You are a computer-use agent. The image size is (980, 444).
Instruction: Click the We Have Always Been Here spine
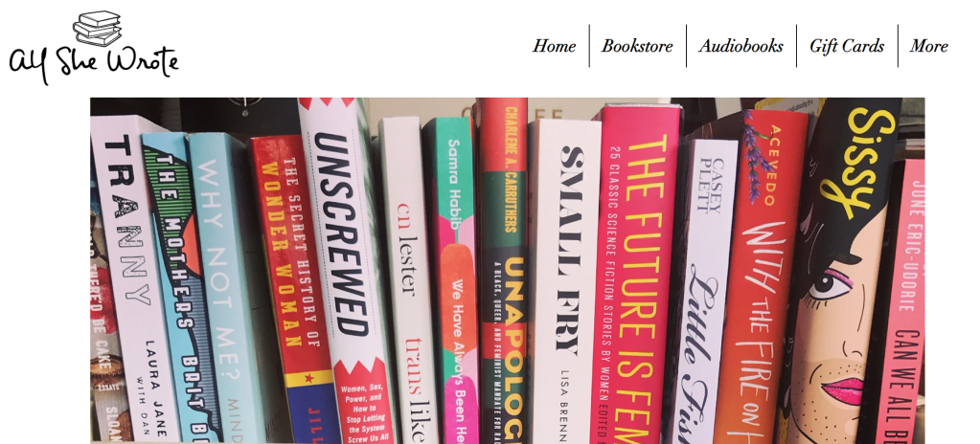pos(451,279)
